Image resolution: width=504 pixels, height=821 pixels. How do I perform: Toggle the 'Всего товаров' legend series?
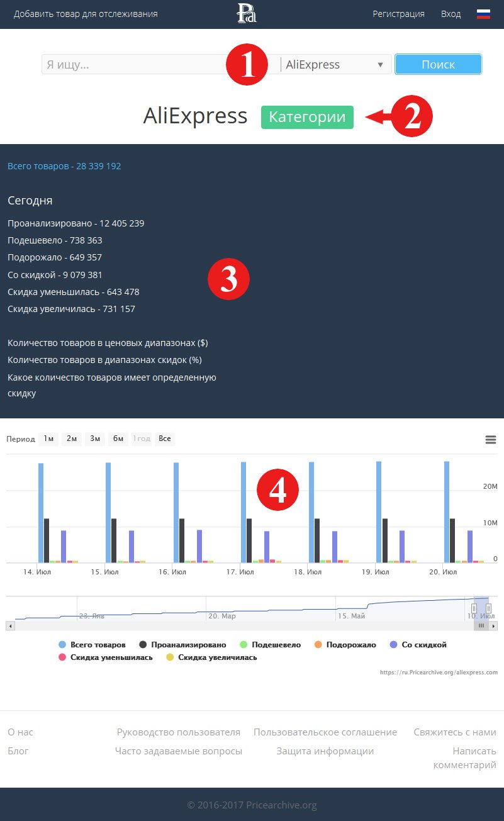pyautogui.click(x=92, y=645)
